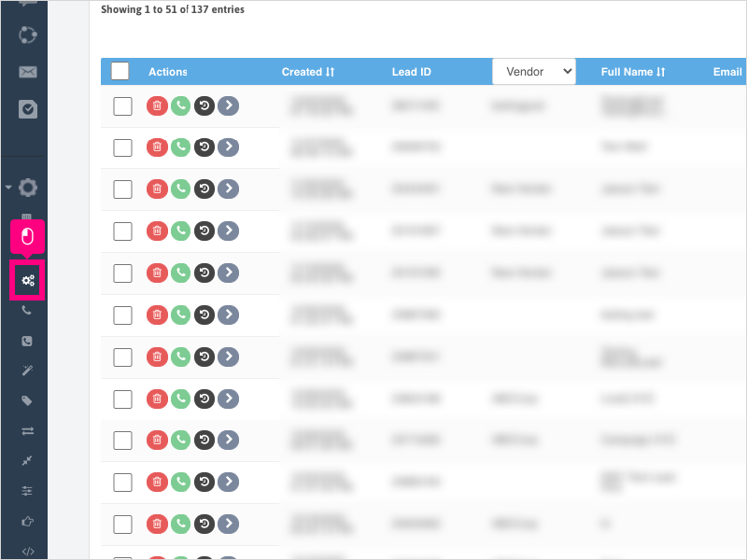747x560 pixels.
Task: Sort table by Full Name column
Action: tap(633, 72)
